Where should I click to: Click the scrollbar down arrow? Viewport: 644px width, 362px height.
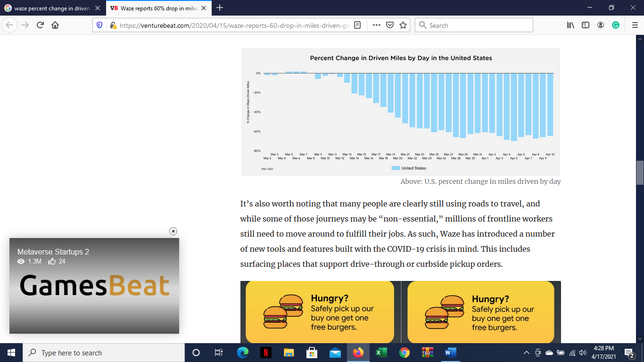[640, 338]
